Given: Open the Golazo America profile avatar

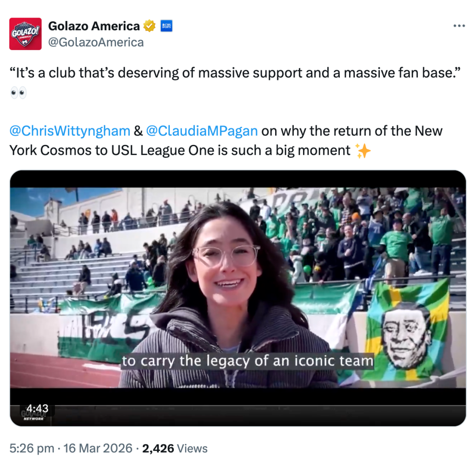Looking at the screenshot, I should point(26,33).
